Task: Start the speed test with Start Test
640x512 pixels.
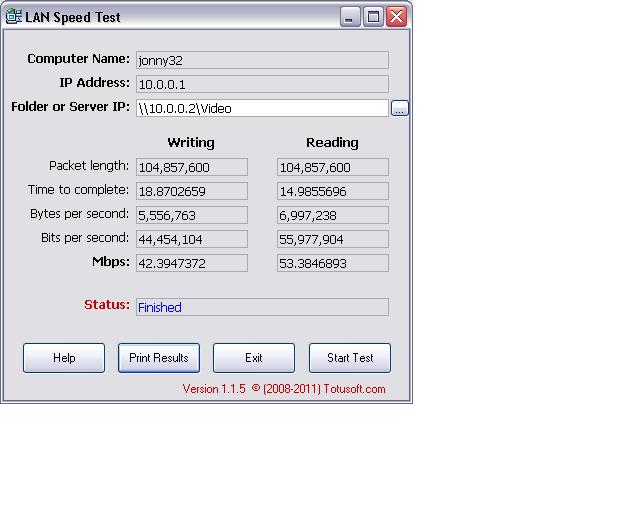Action: coord(350,358)
